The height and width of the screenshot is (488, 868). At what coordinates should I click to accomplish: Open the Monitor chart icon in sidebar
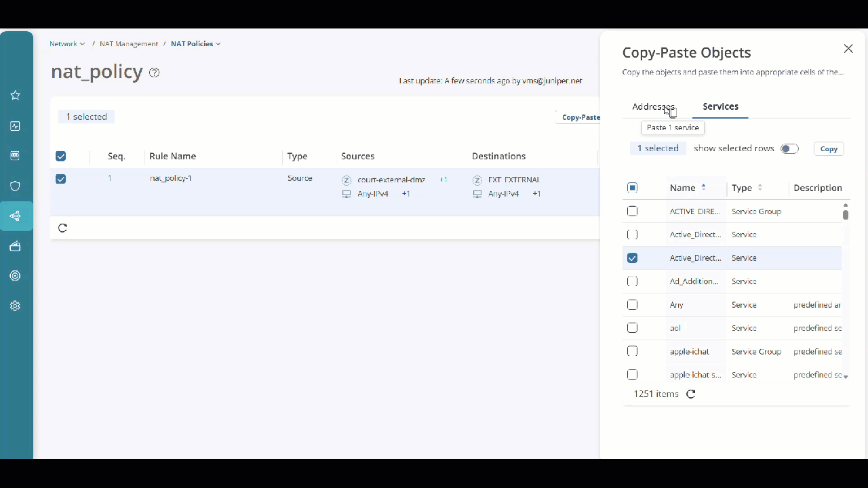point(15,126)
